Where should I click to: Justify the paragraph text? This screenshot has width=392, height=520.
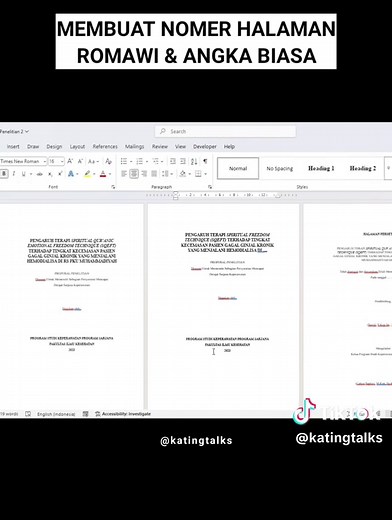pyautogui.click(x=154, y=174)
